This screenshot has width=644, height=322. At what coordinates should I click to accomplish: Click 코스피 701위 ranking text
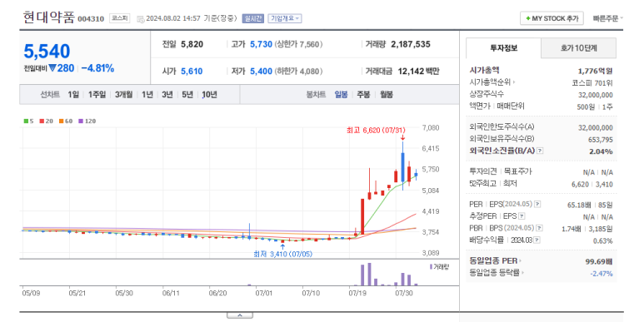[x=592, y=83]
